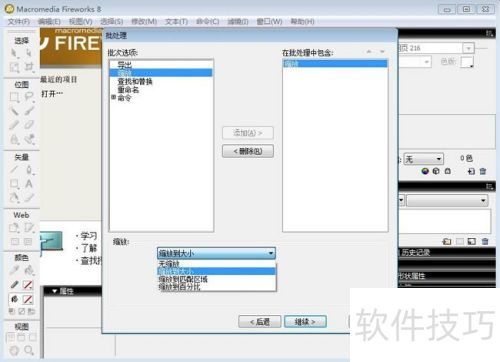This screenshot has width=500, height=362.
Task: Select the Line tool
Action: tap(14, 170)
